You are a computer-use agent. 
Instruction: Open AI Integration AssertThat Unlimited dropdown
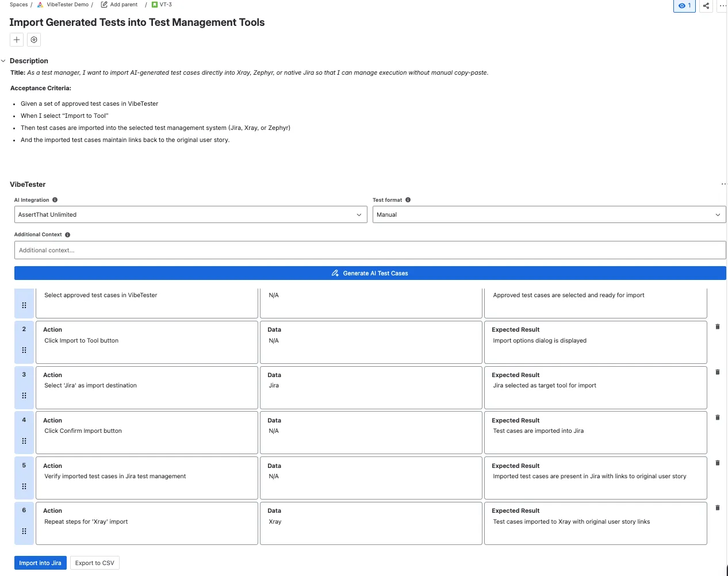click(x=190, y=214)
